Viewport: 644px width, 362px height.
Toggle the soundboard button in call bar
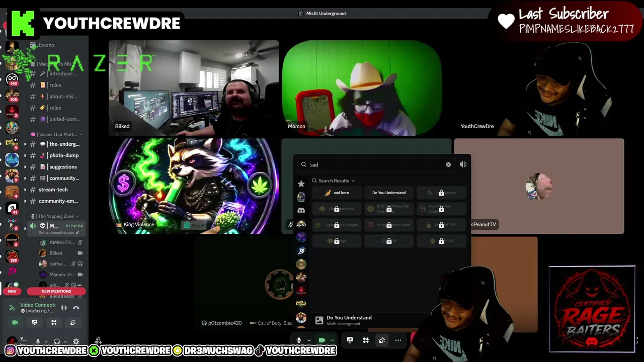click(382, 340)
